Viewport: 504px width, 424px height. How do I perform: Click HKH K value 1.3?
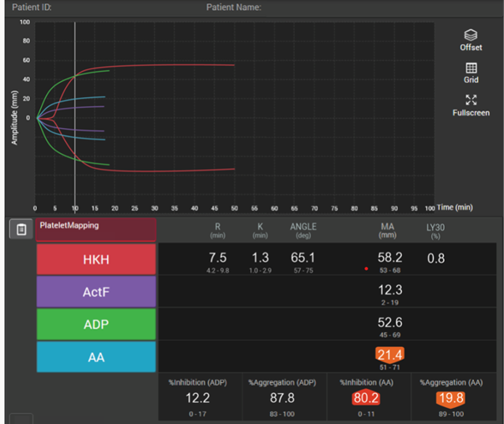tap(260, 258)
